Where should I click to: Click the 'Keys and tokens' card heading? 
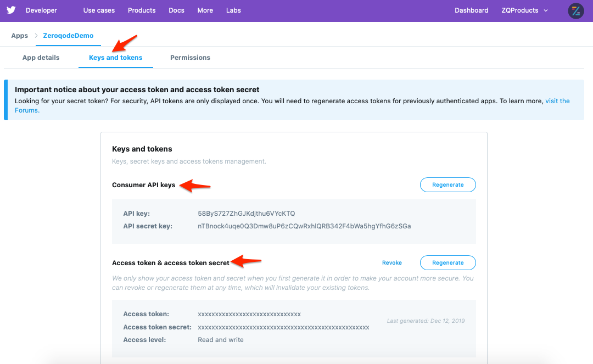[x=142, y=149]
